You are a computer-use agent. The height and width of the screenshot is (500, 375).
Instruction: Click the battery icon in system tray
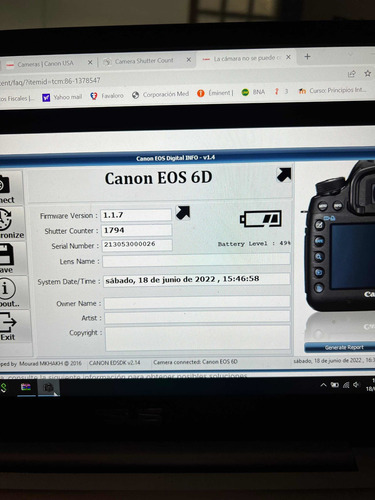coord(335,385)
